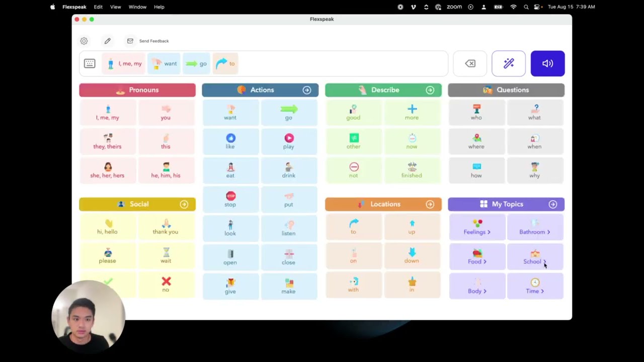This screenshot has height=362, width=644.
Task: Open the Apple menu
Action: point(52,7)
